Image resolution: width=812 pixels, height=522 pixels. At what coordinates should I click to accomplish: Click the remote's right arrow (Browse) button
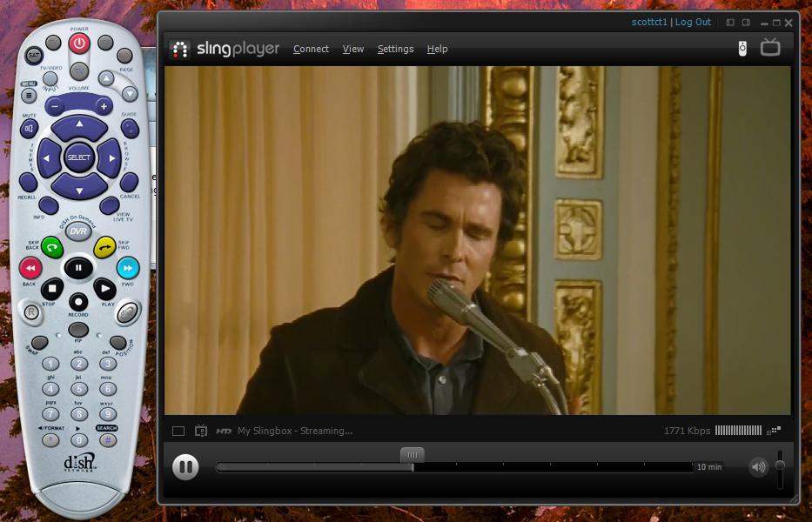tap(110, 158)
